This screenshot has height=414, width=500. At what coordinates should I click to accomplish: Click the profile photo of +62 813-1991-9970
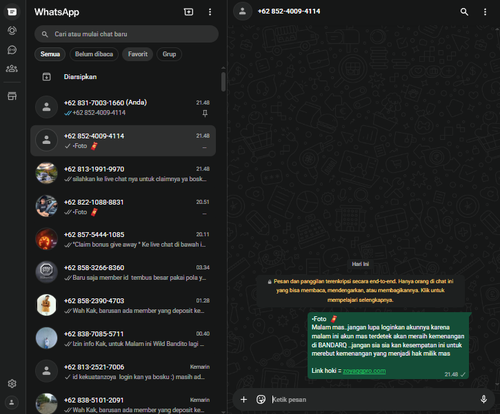coord(46,173)
